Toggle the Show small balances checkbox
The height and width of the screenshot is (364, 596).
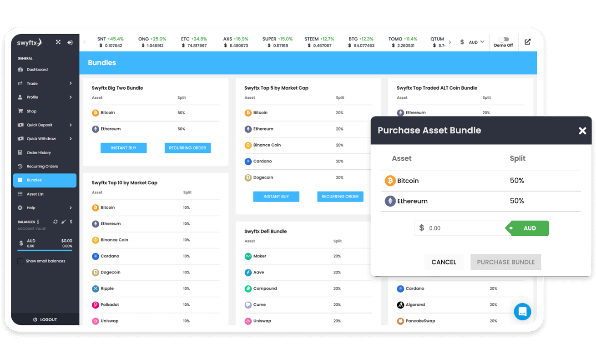tap(20, 261)
